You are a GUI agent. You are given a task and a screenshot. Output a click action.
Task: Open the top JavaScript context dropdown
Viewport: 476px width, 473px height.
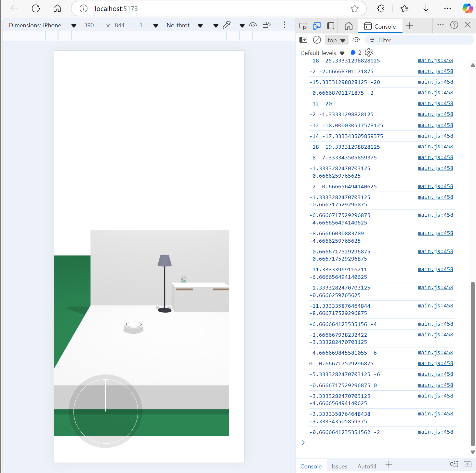coord(336,40)
